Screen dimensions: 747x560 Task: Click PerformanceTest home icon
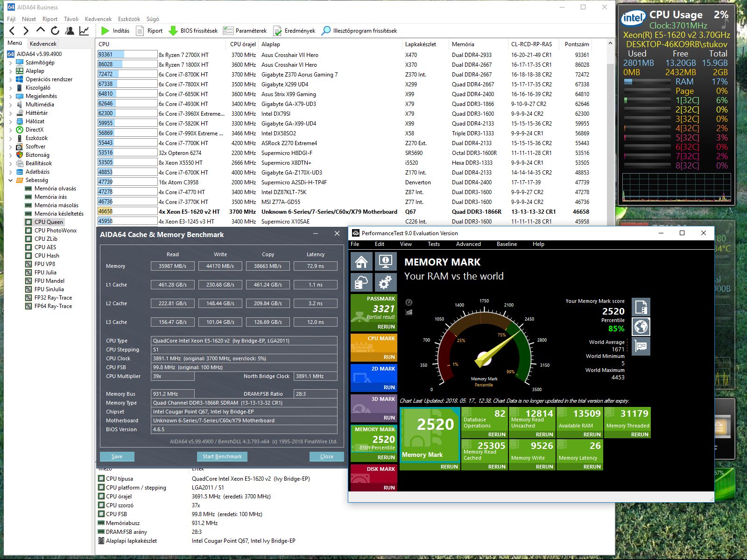click(361, 261)
